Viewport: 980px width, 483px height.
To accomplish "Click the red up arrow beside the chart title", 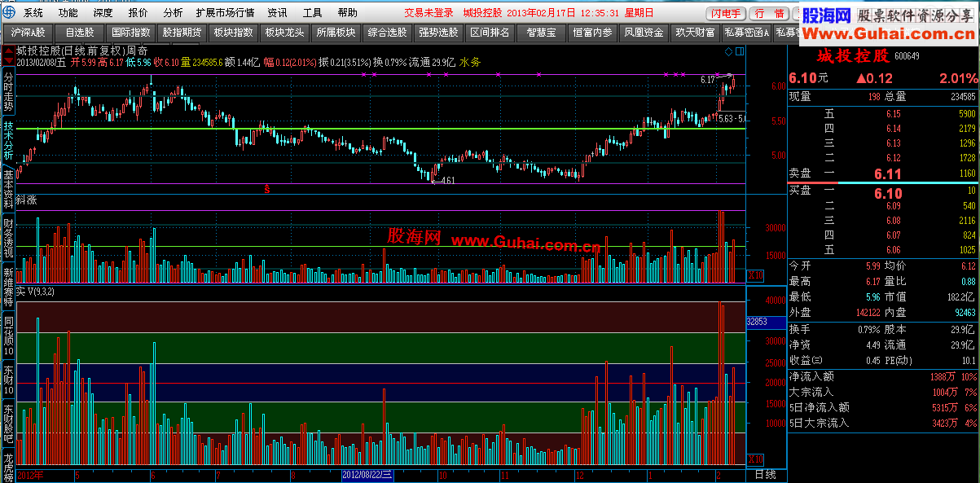I will pyautogui.click(x=9, y=50).
